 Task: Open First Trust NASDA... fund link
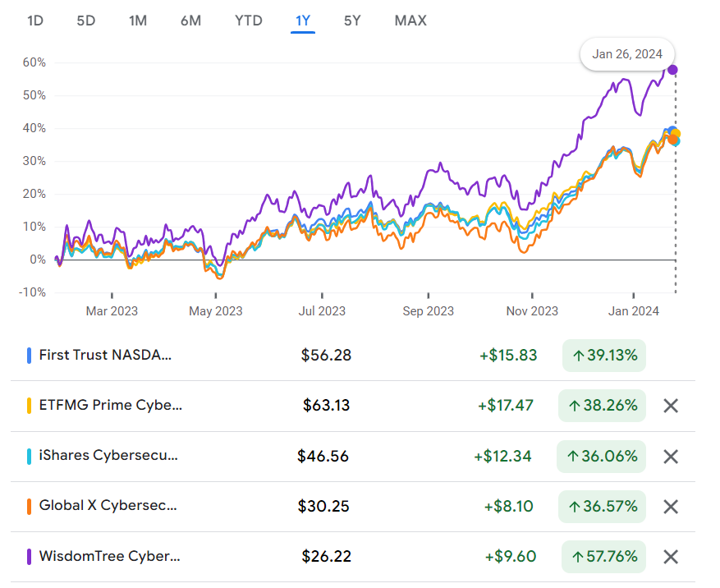(106, 355)
